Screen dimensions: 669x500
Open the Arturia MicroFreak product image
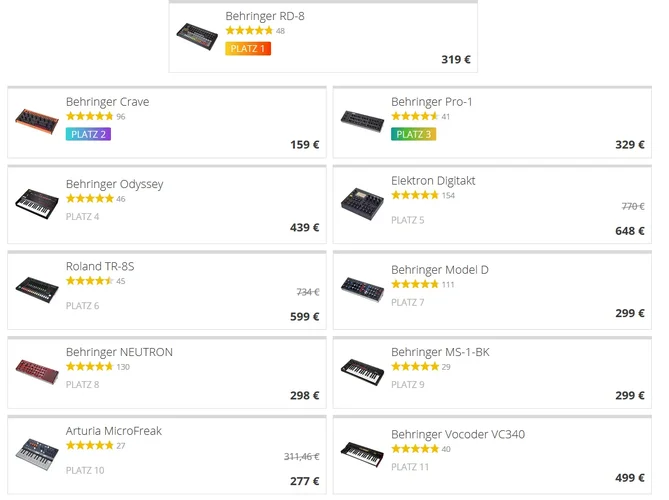click(37, 453)
